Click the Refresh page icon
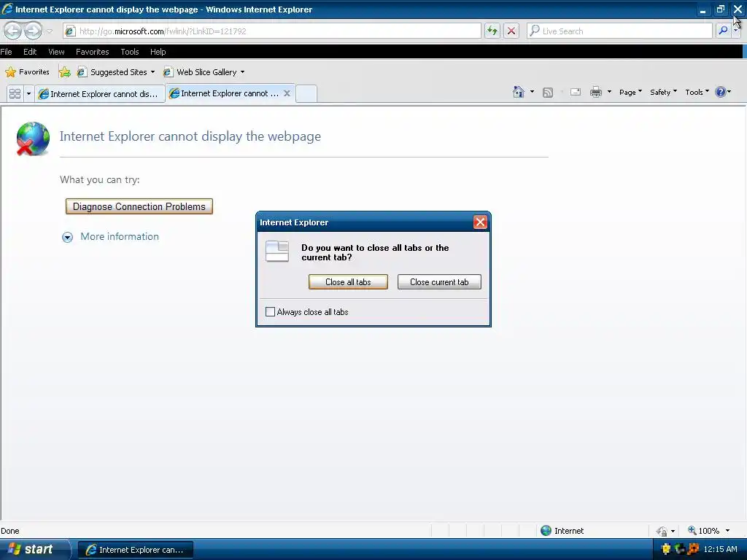The image size is (747, 560). pos(492,31)
